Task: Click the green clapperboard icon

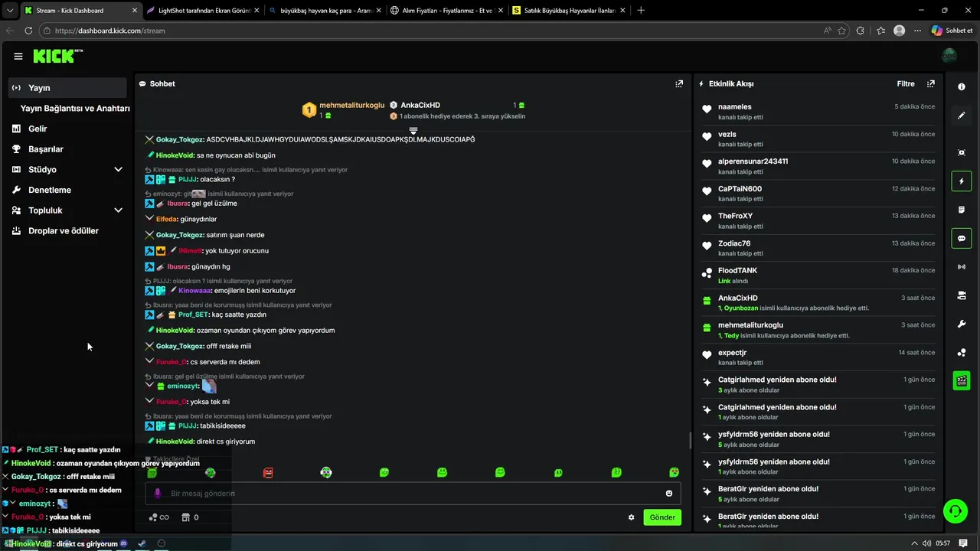Action: (x=962, y=380)
